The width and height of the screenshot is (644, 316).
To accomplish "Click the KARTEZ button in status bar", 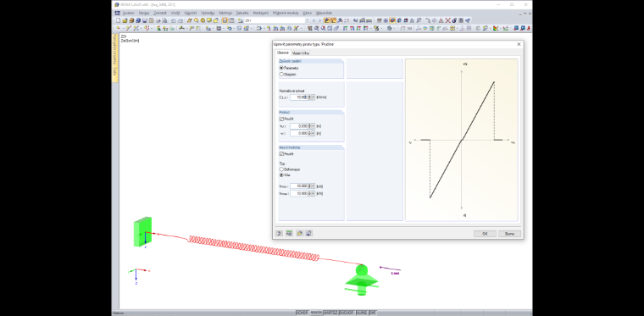I will (x=330, y=313).
